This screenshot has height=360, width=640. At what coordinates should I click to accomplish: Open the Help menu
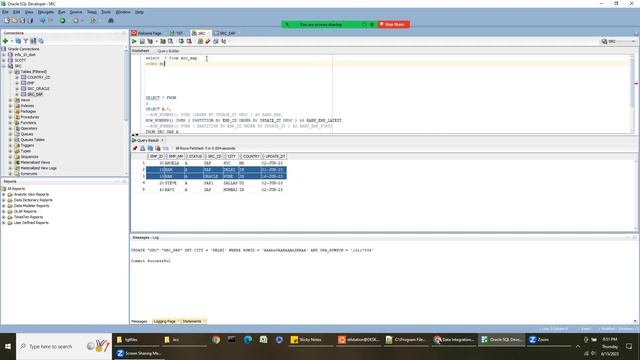click(139, 12)
